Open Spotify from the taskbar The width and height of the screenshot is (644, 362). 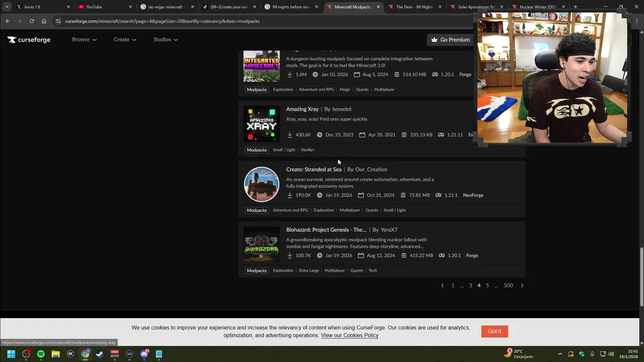(41, 354)
